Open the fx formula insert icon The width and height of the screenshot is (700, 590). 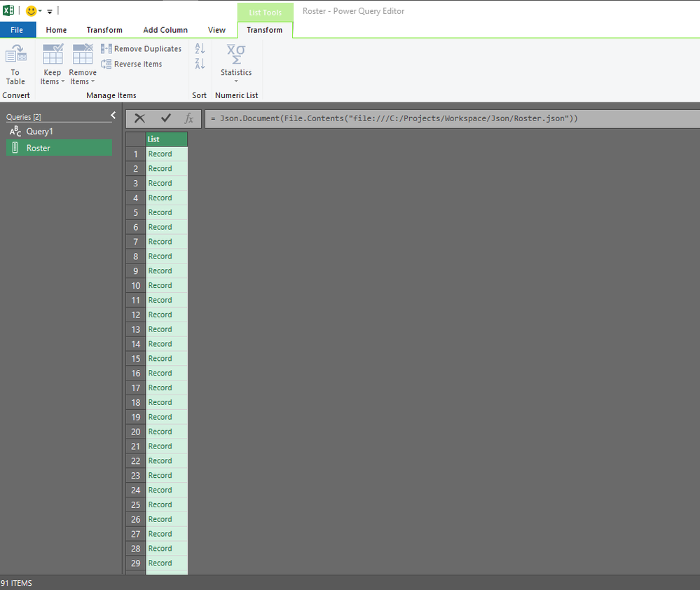coord(188,118)
